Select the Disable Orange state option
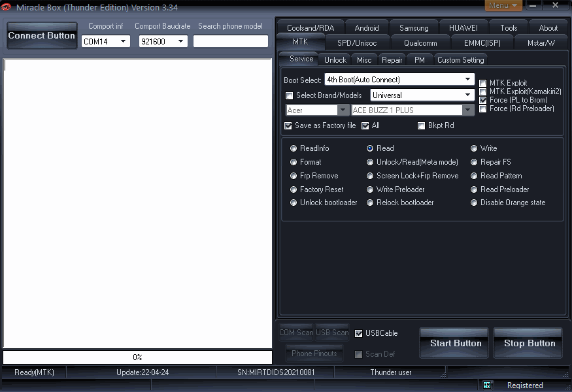 tap(474, 203)
